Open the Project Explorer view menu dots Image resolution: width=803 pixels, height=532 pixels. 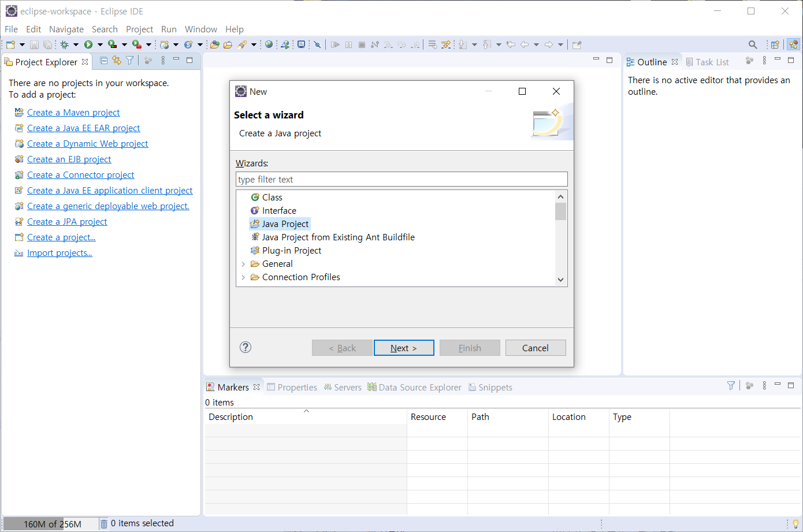click(x=163, y=60)
